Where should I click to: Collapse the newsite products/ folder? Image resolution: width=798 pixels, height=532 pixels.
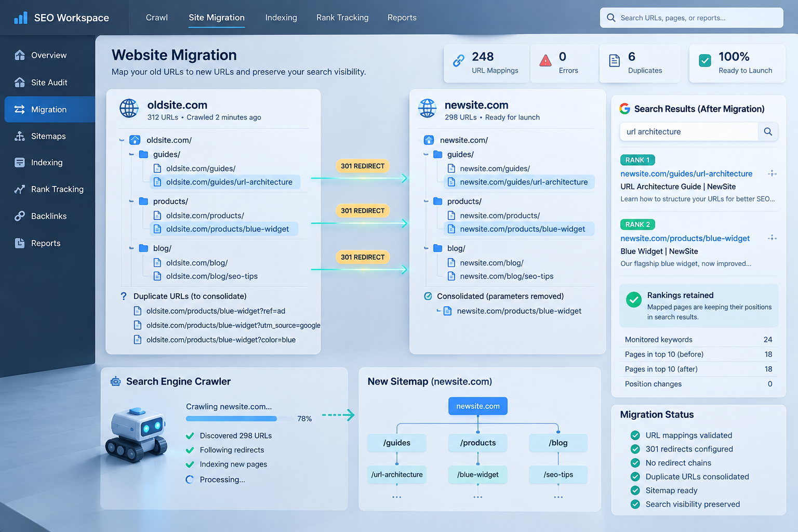(x=426, y=201)
